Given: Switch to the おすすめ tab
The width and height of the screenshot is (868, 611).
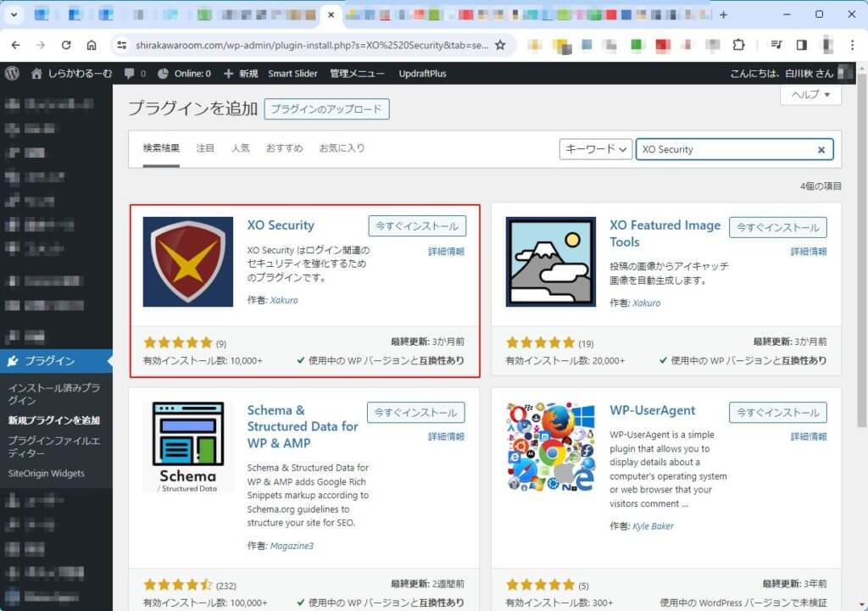Looking at the screenshot, I should (x=284, y=148).
